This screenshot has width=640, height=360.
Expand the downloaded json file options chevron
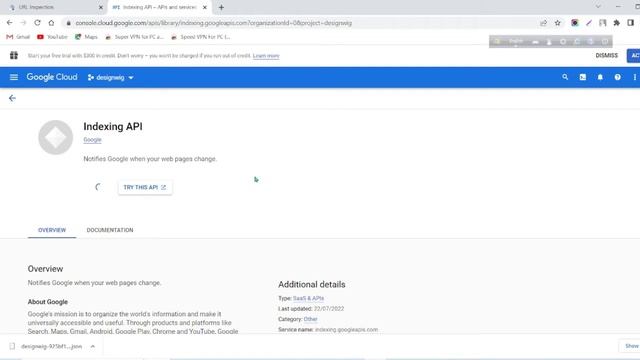coord(93,347)
